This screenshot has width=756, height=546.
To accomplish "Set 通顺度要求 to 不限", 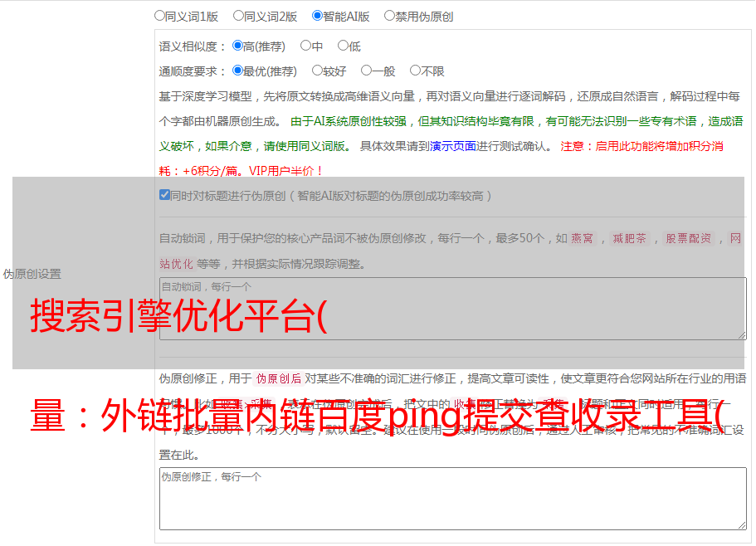I will pyautogui.click(x=415, y=71).
